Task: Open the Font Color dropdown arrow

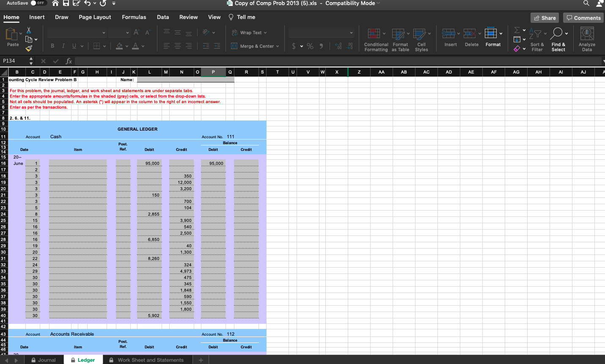Action: click(143, 46)
